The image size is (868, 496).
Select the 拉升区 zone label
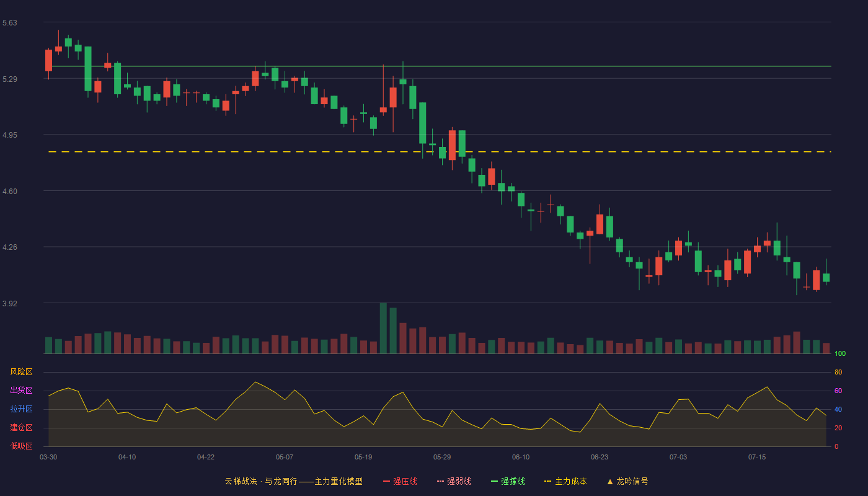21,409
